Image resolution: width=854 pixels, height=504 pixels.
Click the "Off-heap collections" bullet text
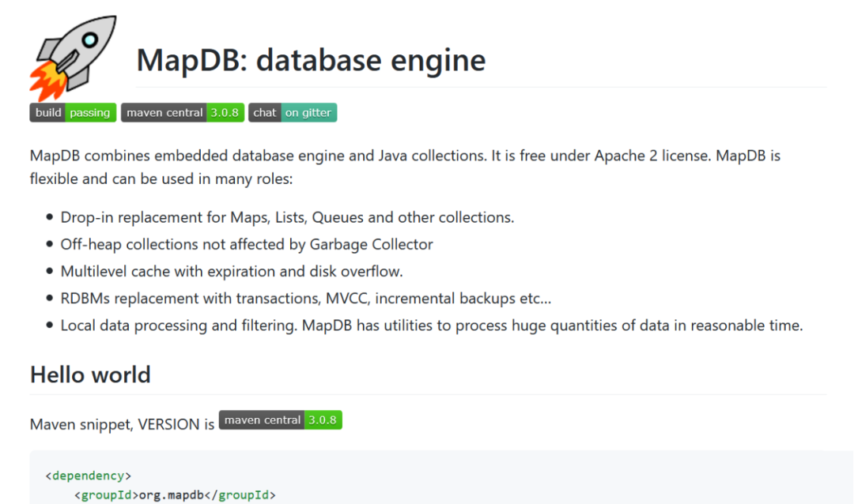(247, 244)
